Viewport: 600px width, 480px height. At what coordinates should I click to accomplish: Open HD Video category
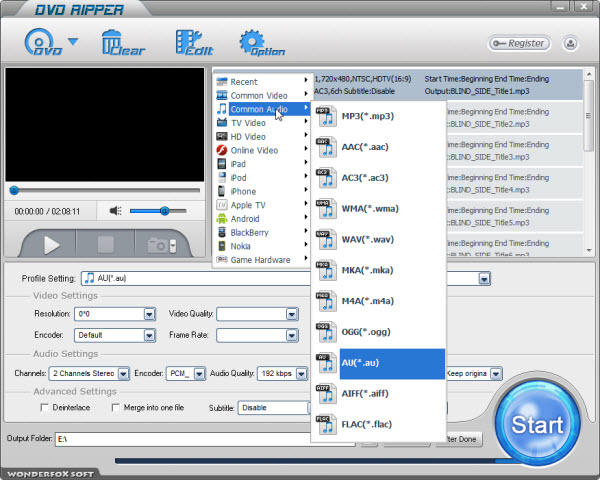(x=262, y=137)
